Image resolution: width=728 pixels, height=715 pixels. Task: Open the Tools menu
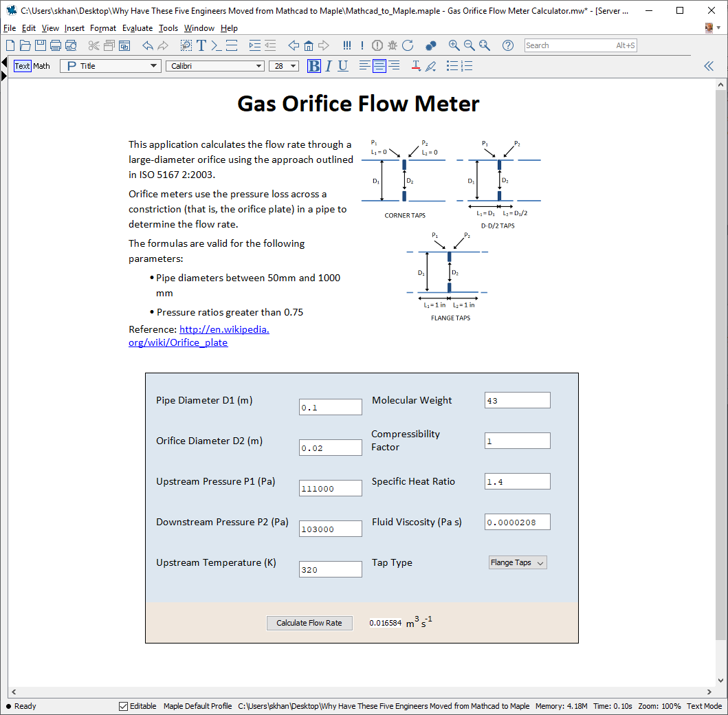(168, 28)
